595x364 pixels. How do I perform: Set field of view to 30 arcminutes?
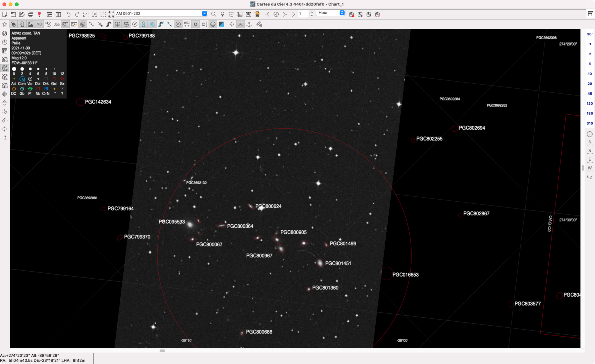pyautogui.click(x=589, y=34)
